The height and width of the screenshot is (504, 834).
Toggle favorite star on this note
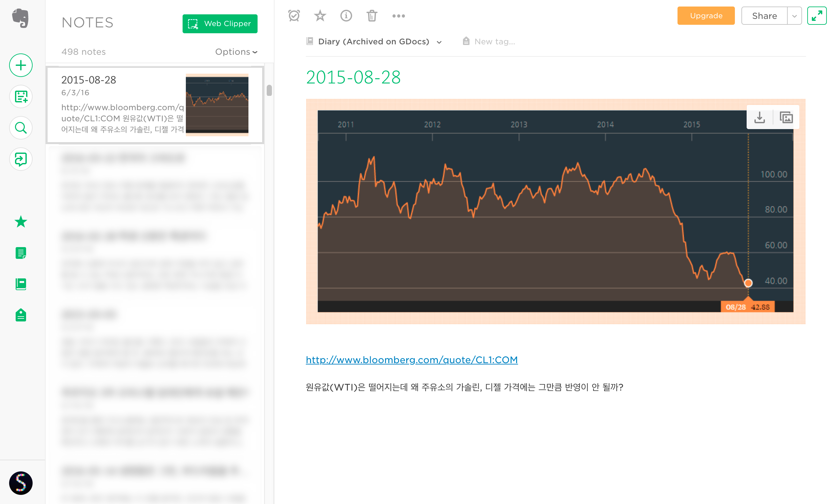(x=320, y=16)
